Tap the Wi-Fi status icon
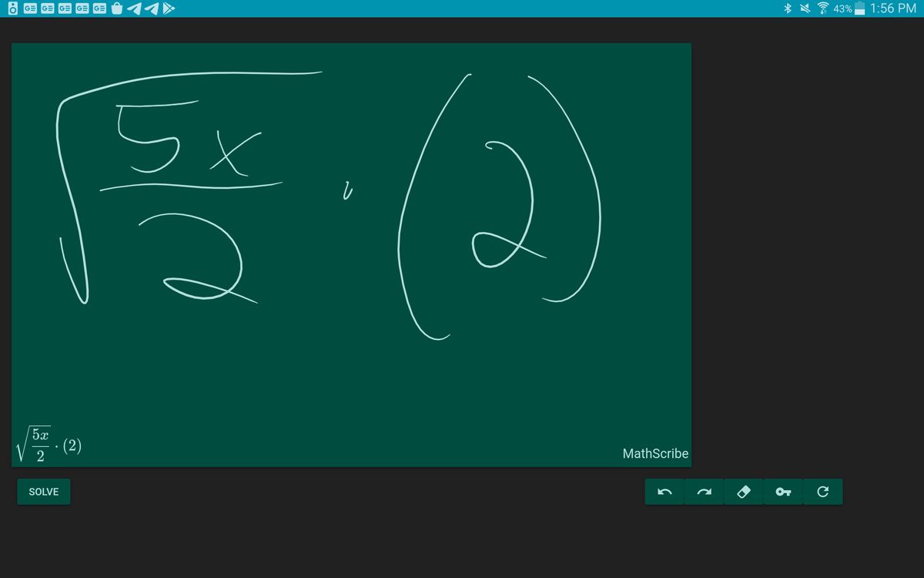The height and width of the screenshot is (578, 924). click(x=822, y=9)
